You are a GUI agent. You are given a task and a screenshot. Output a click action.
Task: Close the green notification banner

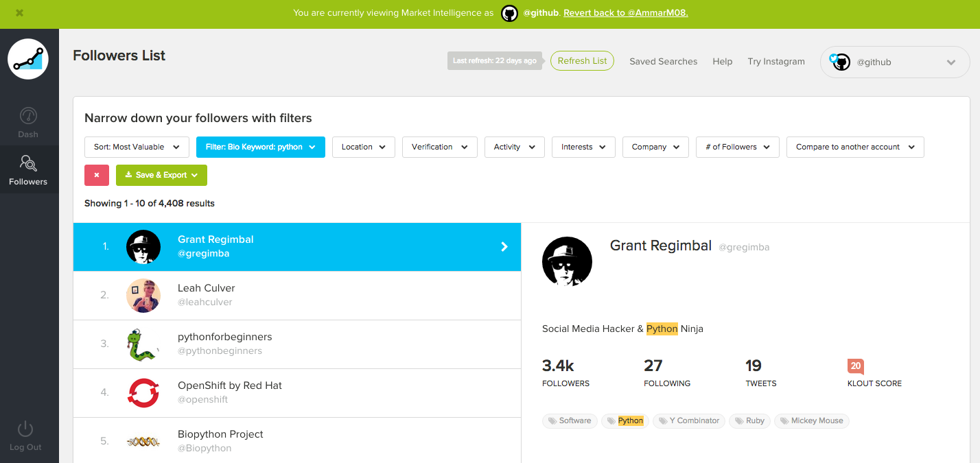pyautogui.click(x=19, y=12)
